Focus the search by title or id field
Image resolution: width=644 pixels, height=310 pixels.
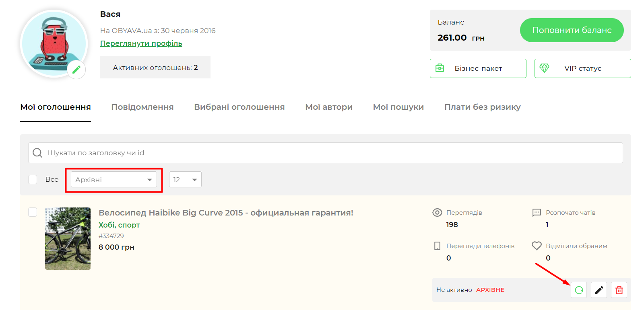point(330,153)
